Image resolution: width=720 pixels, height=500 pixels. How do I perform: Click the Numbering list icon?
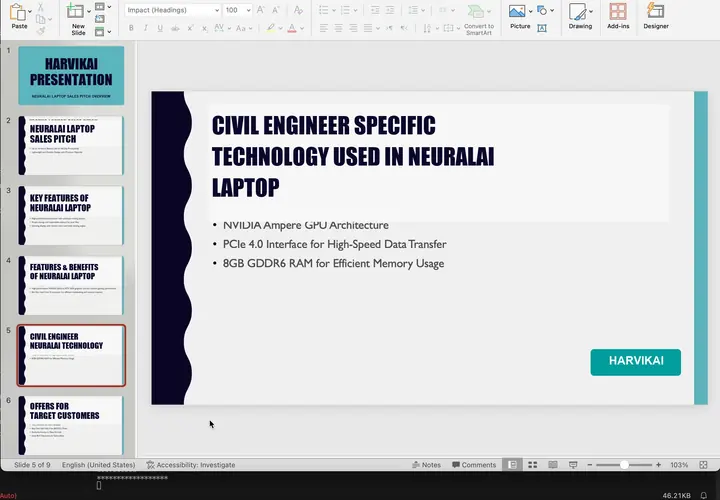[x=345, y=10]
